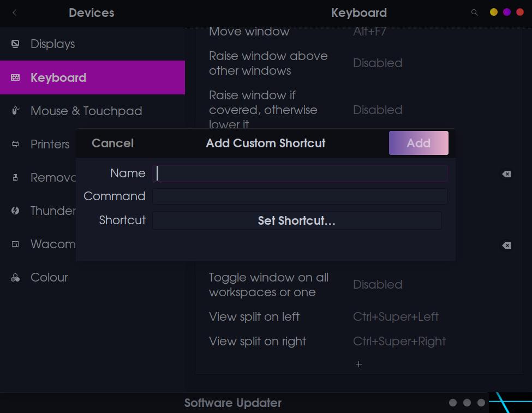Click the Mouse & Touchpad icon
532x413 pixels.
click(15, 111)
